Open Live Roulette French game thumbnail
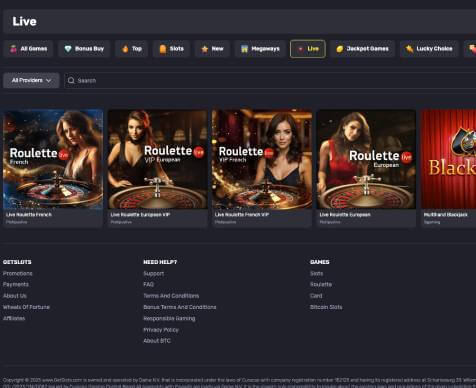476x388 pixels. tap(53, 159)
